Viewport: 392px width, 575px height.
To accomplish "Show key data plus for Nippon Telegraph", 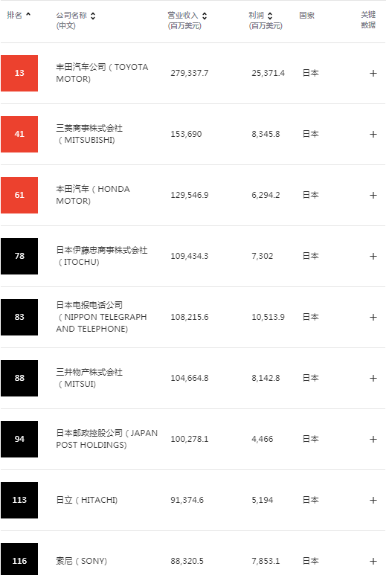I will (373, 317).
